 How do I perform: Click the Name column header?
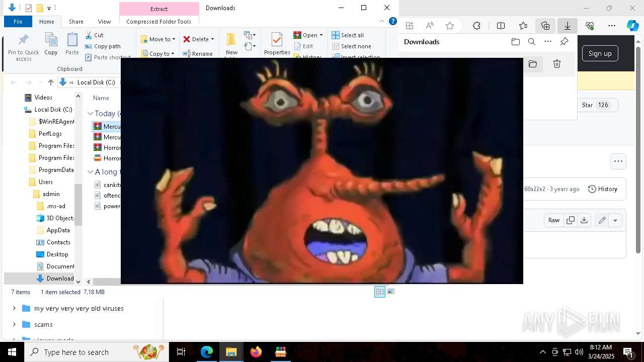pyautogui.click(x=101, y=98)
